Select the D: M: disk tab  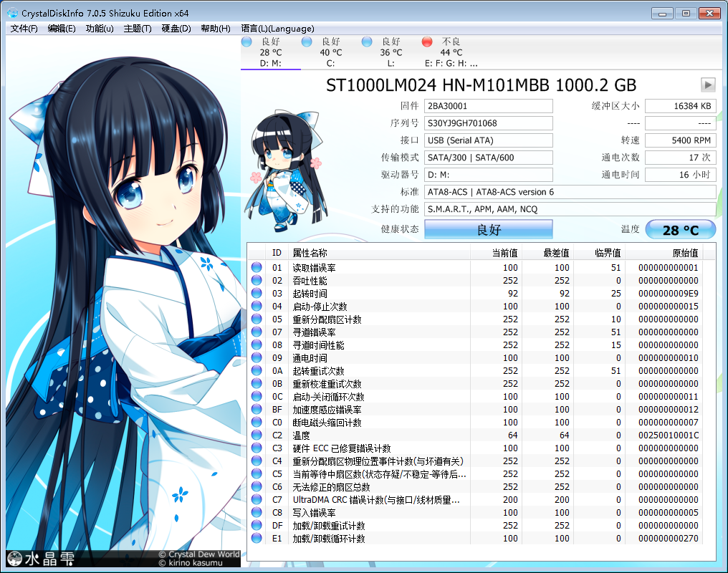(x=271, y=52)
